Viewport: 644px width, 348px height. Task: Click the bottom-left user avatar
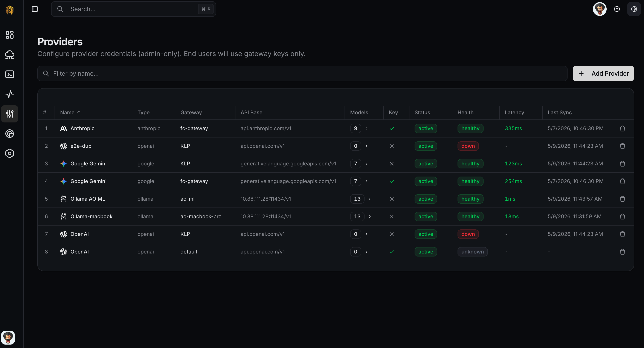tap(8, 337)
